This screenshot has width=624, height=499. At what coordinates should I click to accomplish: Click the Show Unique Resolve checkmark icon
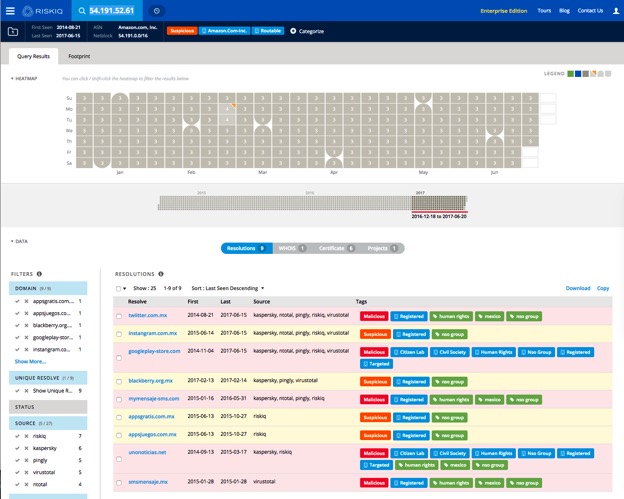pyautogui.click(x=17, y=391)
